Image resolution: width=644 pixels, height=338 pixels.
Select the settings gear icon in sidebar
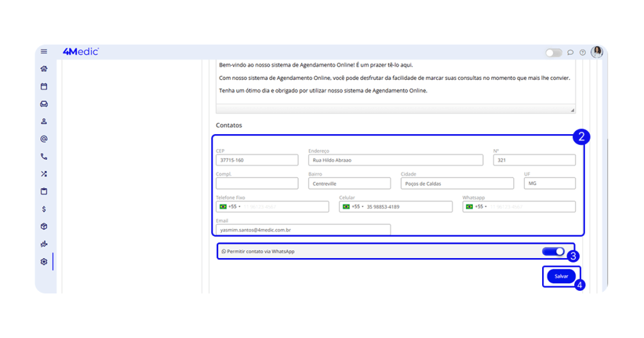(x=44, y=262)
